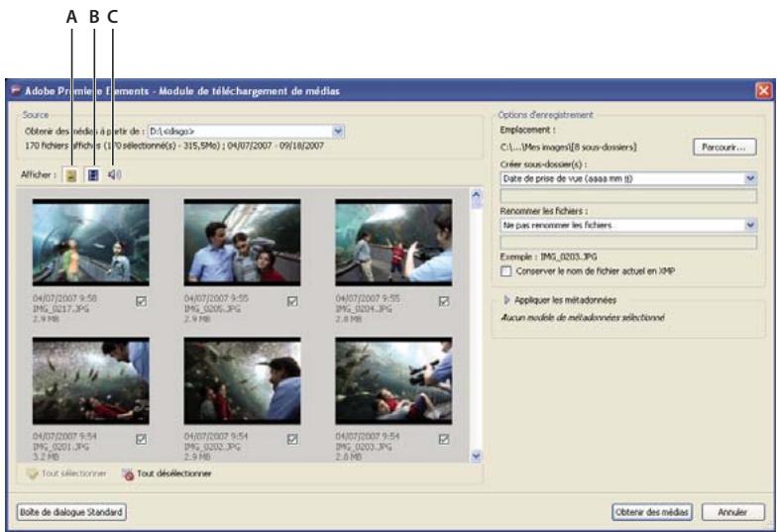Click the Adobe Premiere Elements title bar icon
Screen dimensions: 777x532
pos(16,90)
